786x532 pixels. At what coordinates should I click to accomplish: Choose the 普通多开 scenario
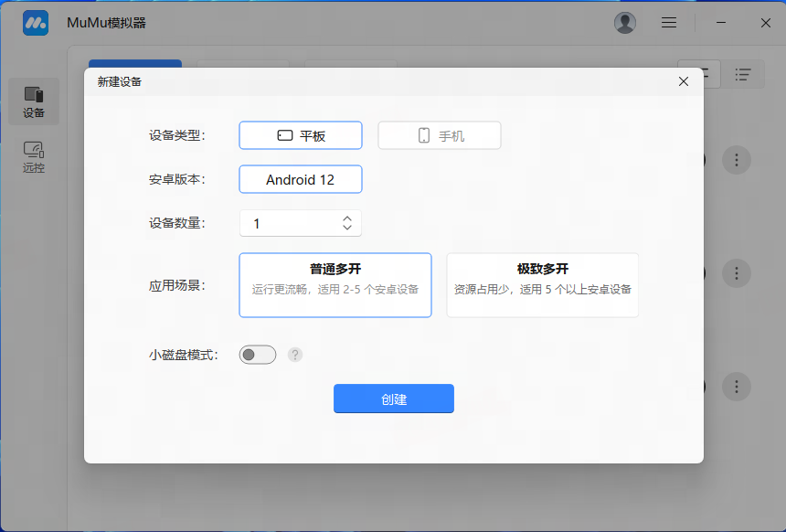(x=335, y=285)
